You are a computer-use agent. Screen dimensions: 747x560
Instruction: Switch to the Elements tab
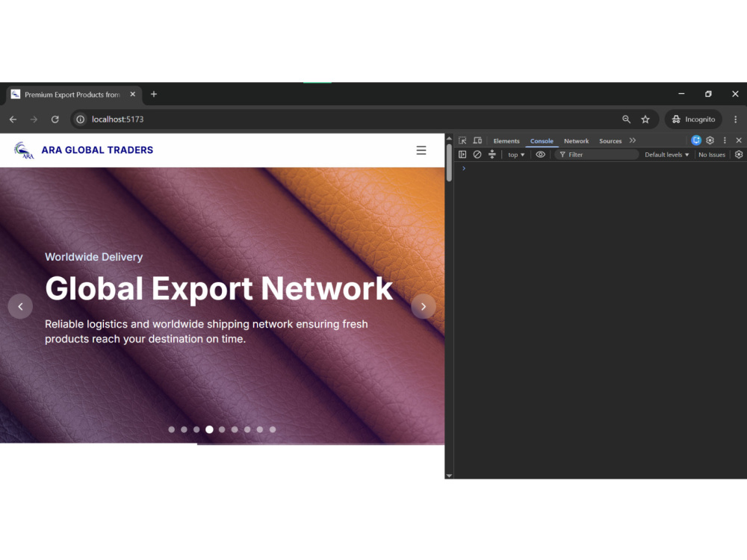506,141
